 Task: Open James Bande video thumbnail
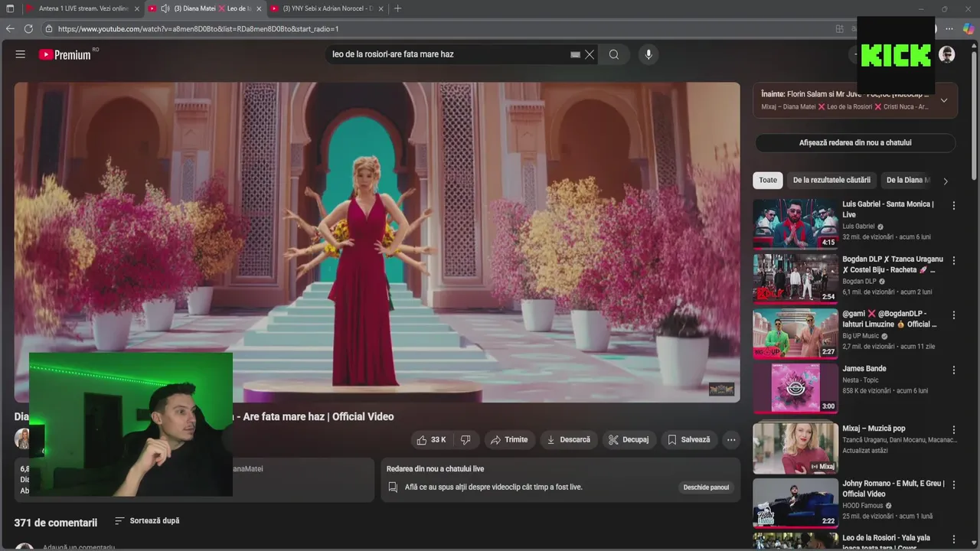coord(795,388)
